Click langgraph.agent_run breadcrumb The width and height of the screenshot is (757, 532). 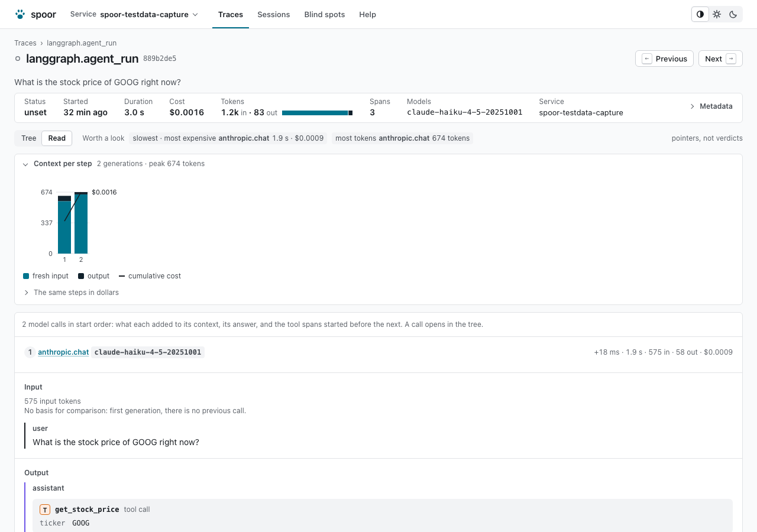click(x=82, y=43)
